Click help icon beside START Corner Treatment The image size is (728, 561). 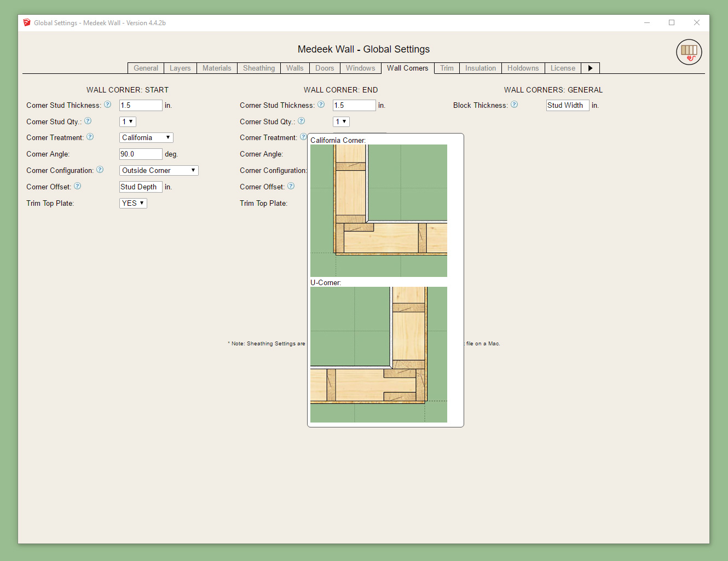pos(90,137)
